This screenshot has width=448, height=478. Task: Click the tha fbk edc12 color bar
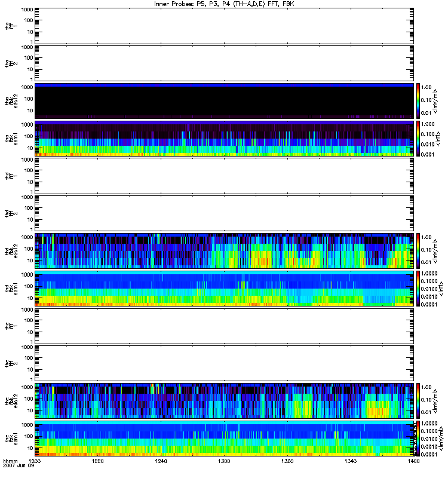click(x=418, y=101)
